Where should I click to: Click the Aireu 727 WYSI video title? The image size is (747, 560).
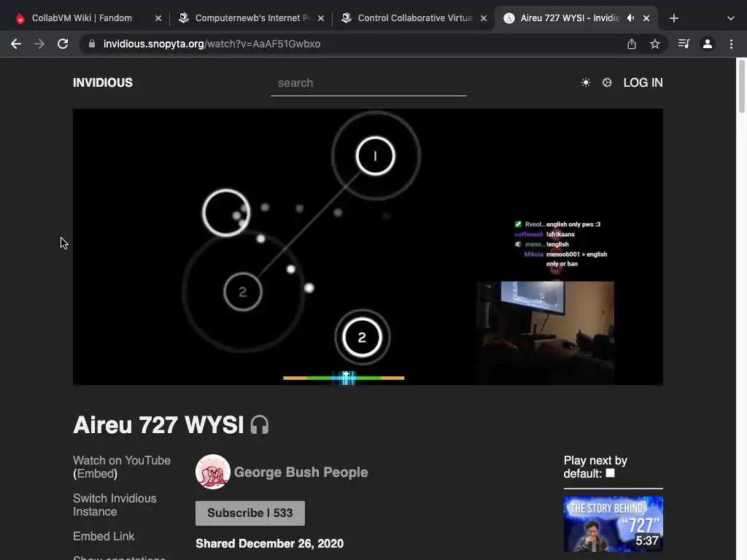point(158,425)
